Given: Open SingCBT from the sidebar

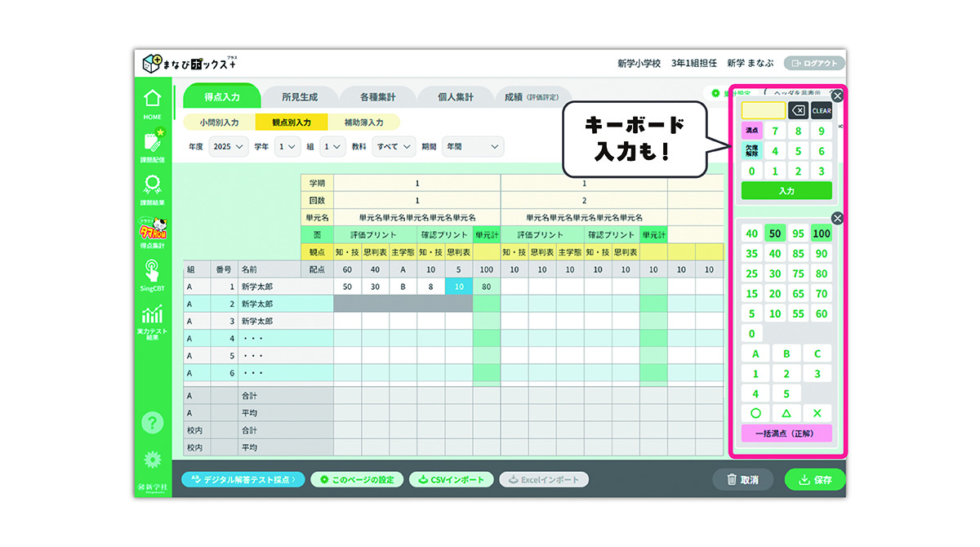Looking at the screenshot, I should coord(152,275).
